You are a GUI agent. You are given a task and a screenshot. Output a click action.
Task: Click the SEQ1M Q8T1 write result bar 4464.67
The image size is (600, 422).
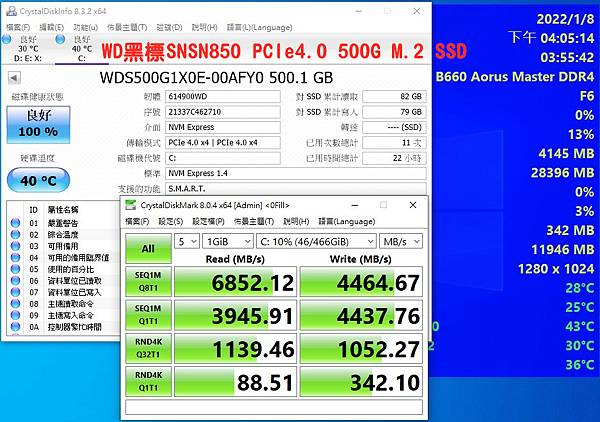point(361,282)
